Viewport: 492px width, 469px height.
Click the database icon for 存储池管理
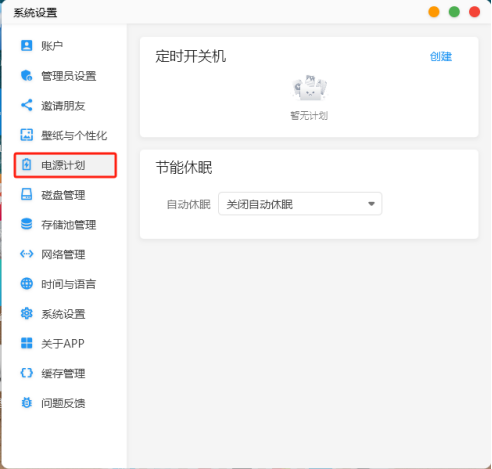tap(27, 224)
